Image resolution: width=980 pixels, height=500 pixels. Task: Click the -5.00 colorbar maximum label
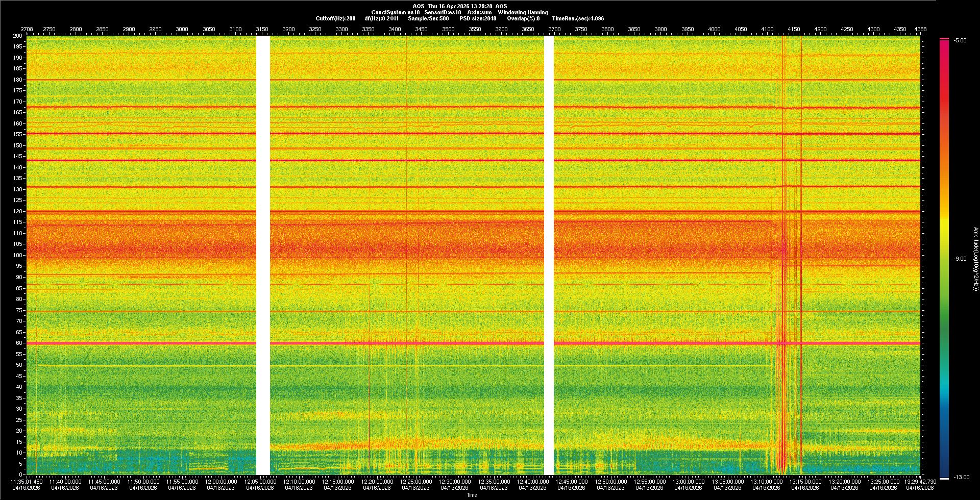coord(960,41)
